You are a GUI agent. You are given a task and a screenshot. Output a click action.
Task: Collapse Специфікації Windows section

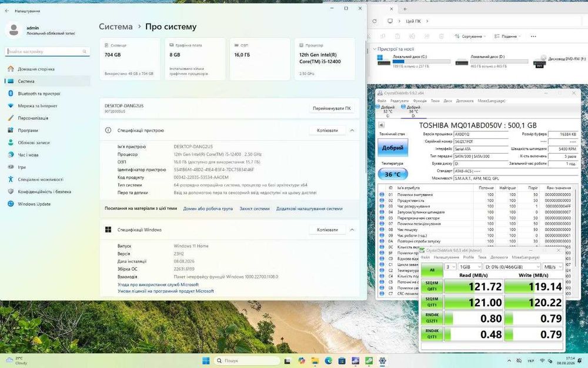click(x=352, y=230)
